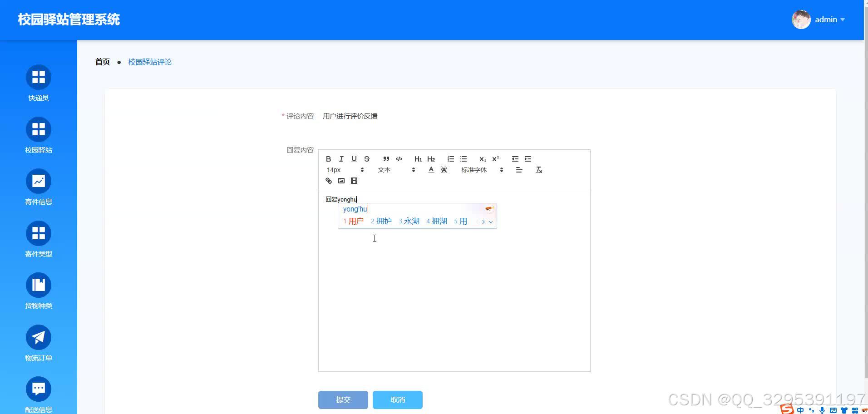Choose IME candidate 用户
Image resolution: width=868 pixels, height=414 pixels.
point(354,221)
